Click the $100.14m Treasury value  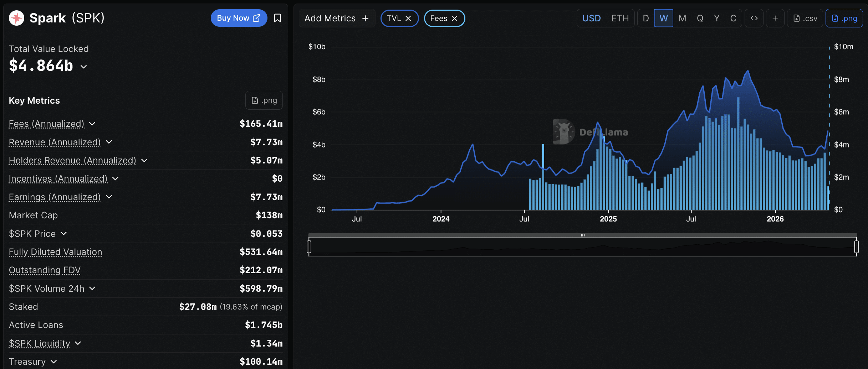[261, 362]
